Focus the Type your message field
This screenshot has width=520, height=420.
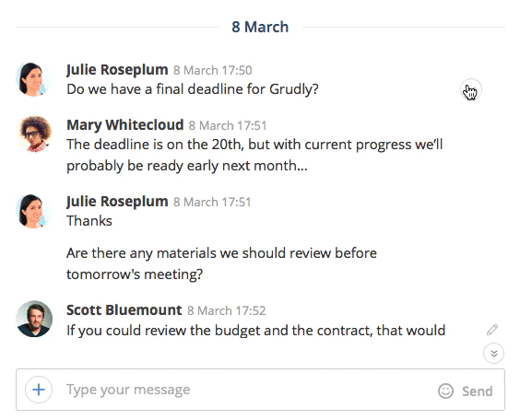point(247,390)
